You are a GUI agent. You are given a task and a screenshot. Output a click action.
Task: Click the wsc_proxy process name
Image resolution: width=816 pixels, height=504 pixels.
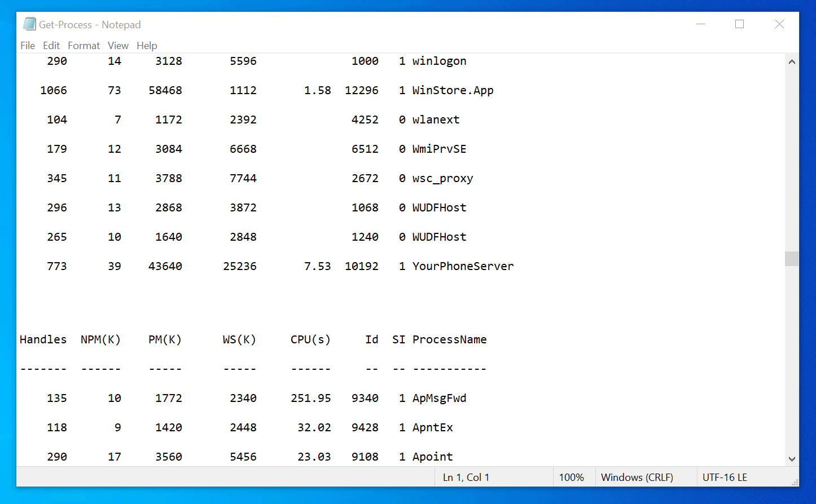pyautogui.click(x=443, y=179)
